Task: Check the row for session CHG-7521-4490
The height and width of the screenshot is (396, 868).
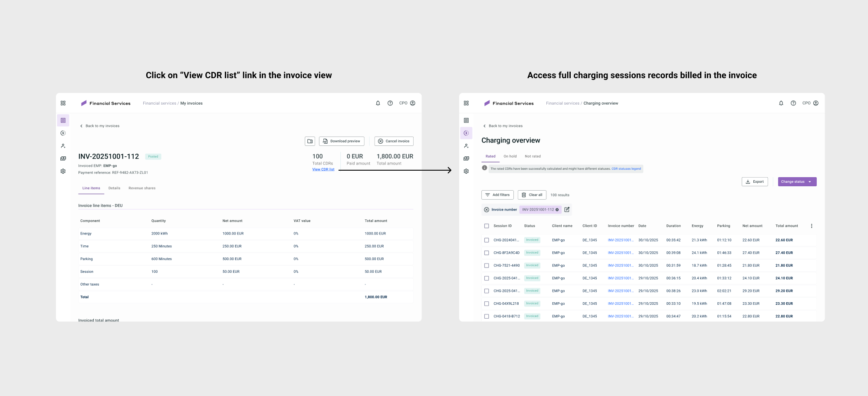Action: 487,265
